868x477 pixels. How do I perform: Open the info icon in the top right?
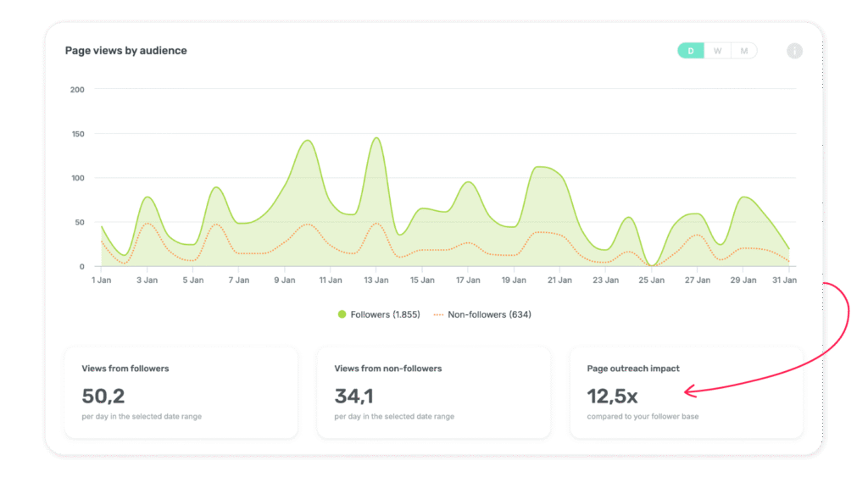pyautogui.click(x=794, y=51)
